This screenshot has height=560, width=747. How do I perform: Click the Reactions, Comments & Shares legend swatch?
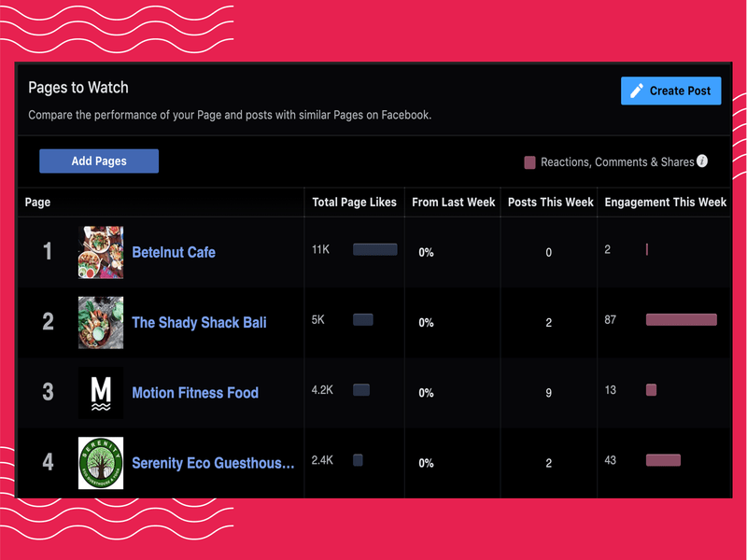click(x=529, y=162)
